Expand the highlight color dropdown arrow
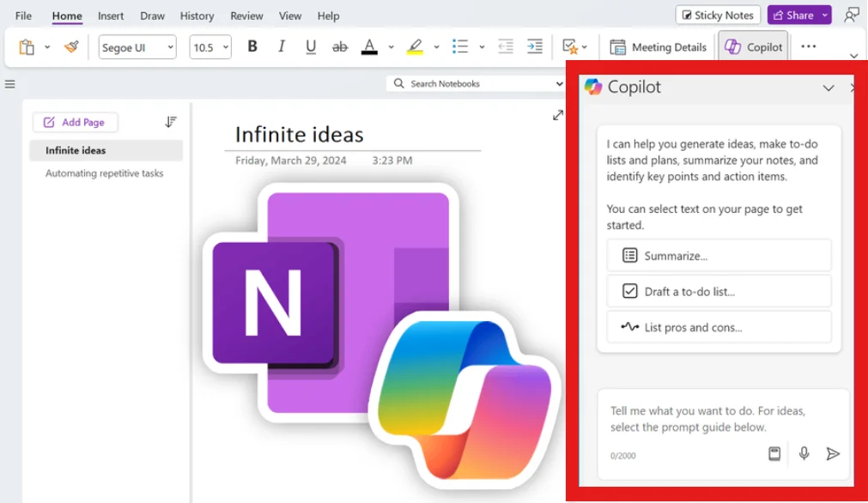 [x=436, y=47]
